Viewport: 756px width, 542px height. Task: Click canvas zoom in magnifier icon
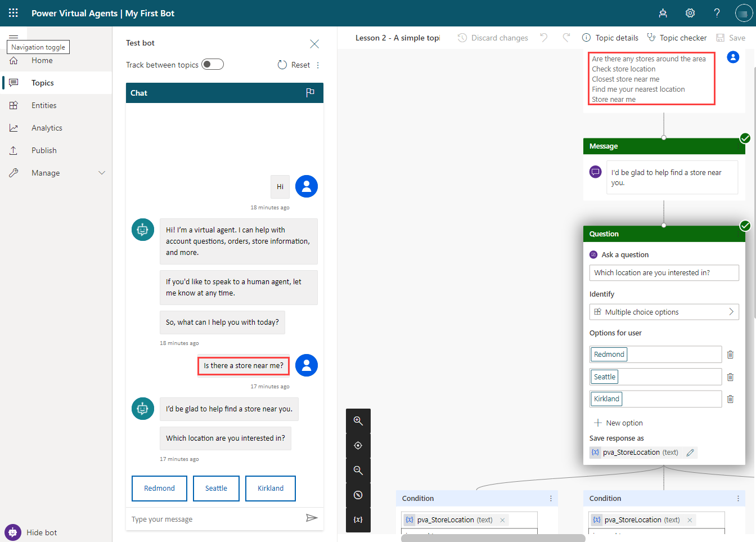pos(358,421)
